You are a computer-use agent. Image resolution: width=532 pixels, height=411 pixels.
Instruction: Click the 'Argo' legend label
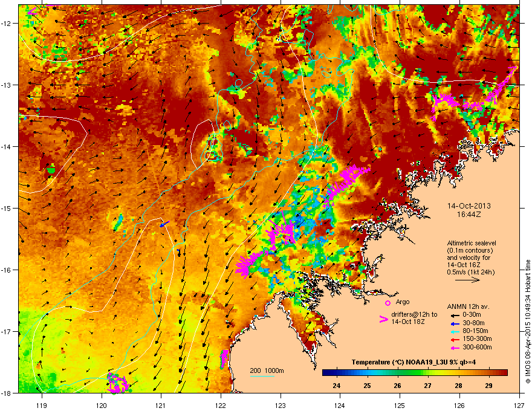point(403,302)
